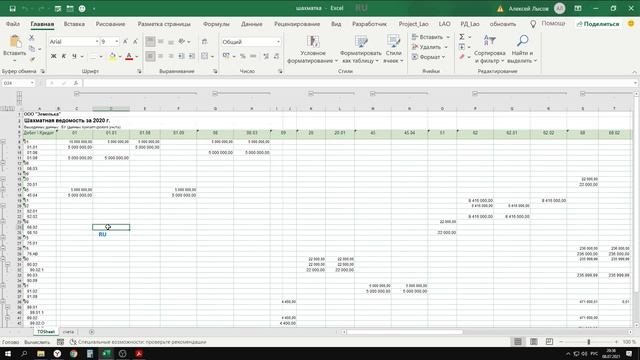Switch to the Рецензирование tab
Viewport: 640px width, 360px height.
point(297,24)
